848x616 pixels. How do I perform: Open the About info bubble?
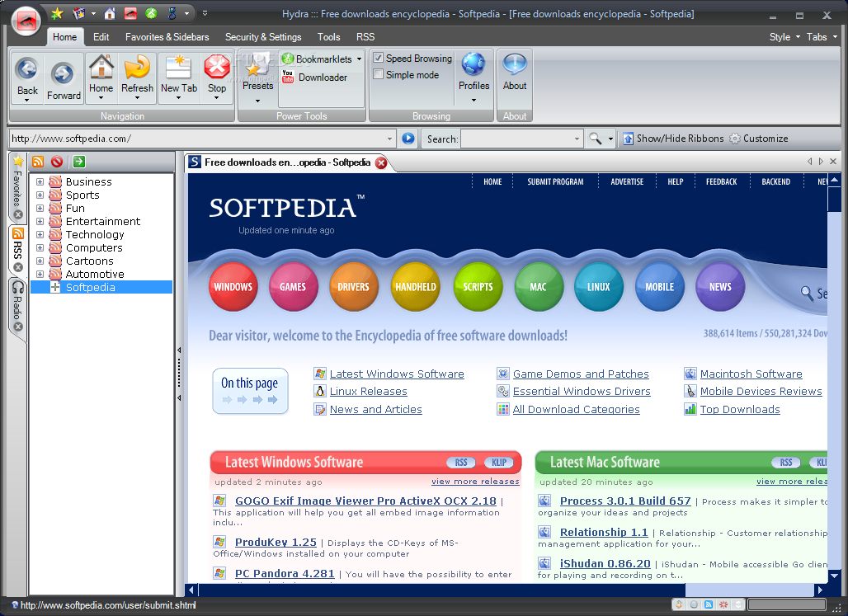pos(514,65)
